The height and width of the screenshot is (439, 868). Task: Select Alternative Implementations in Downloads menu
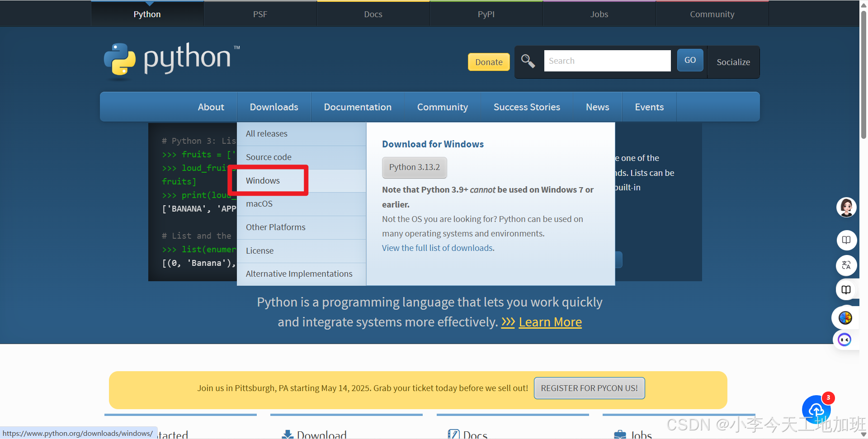click(x=302, y=274)
